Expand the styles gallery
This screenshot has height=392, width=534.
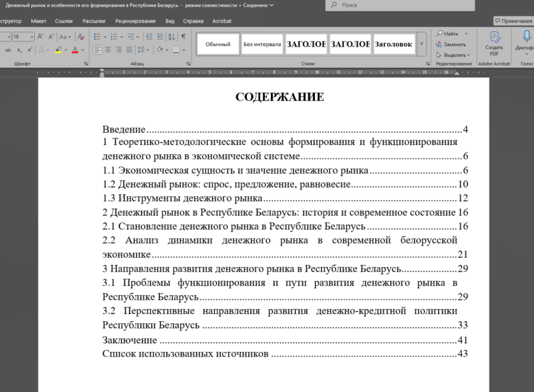click(422, 44)
